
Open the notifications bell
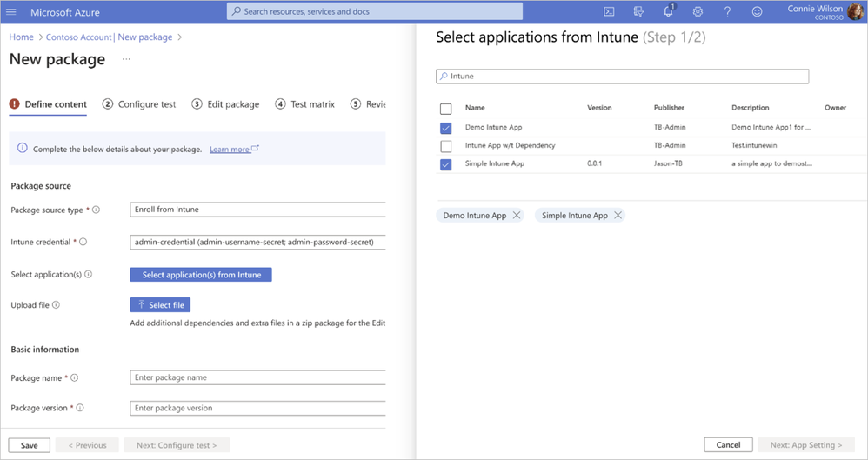[x=668, y=12]
